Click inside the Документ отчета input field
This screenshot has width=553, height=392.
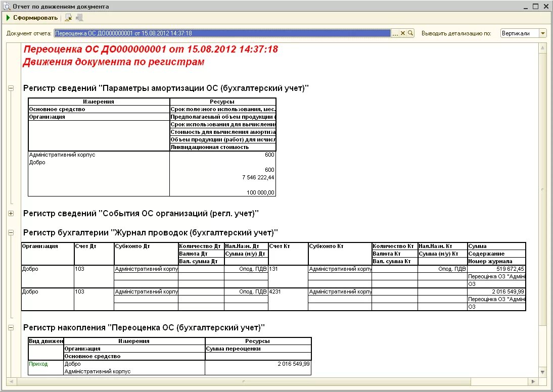[x=202, y=32]
